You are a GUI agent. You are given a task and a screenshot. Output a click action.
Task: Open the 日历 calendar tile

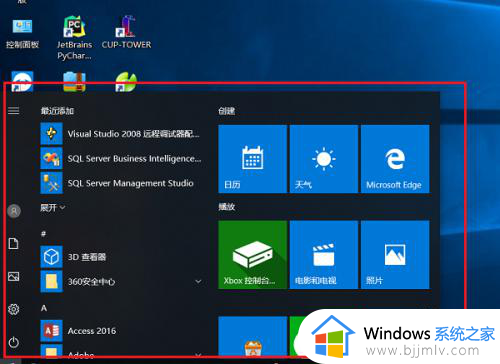tap(252, 159)
